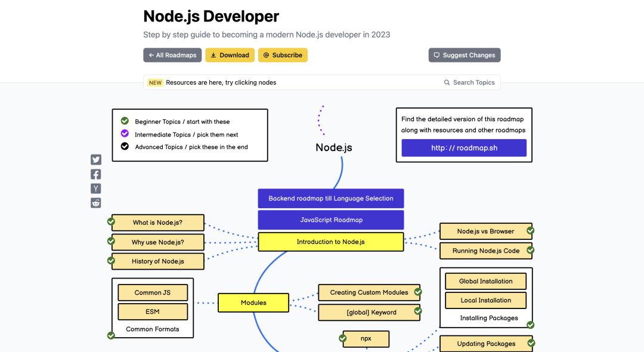This screenshot has width=644, height=352.
Task: Share the roadmap via the Twitter icon
Action: (95, 159)
